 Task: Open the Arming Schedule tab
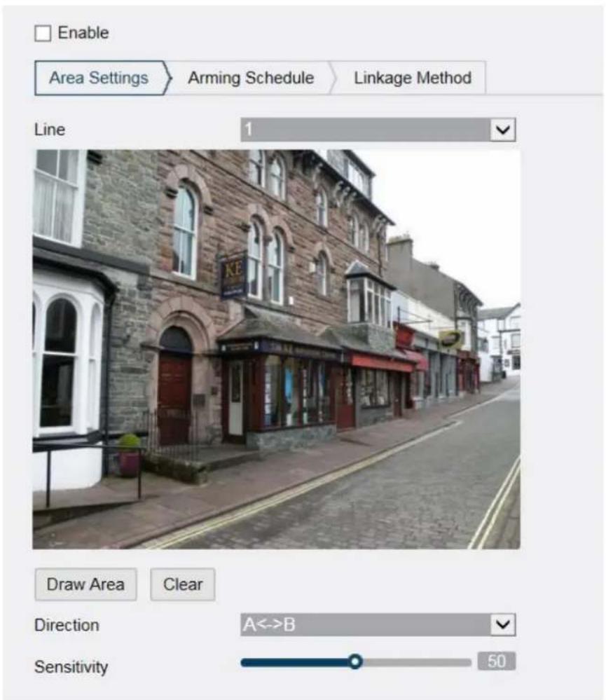251,78
